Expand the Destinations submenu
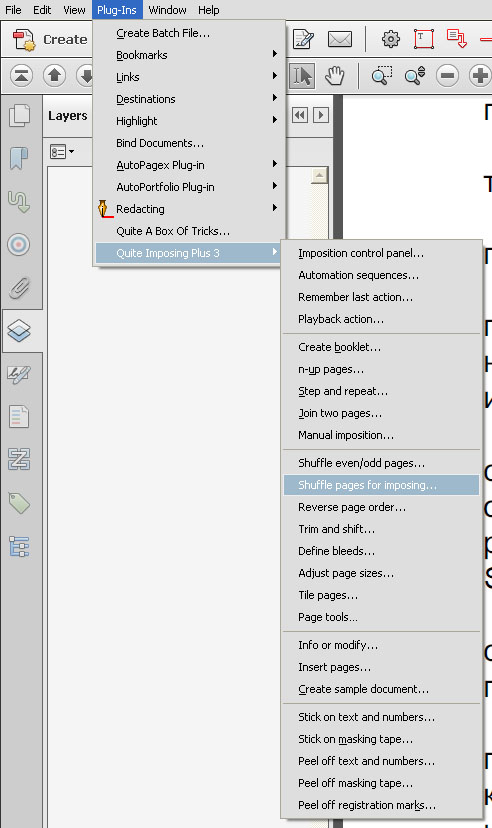The height and width of the screenshot is (828, 492). coord(187,99)
